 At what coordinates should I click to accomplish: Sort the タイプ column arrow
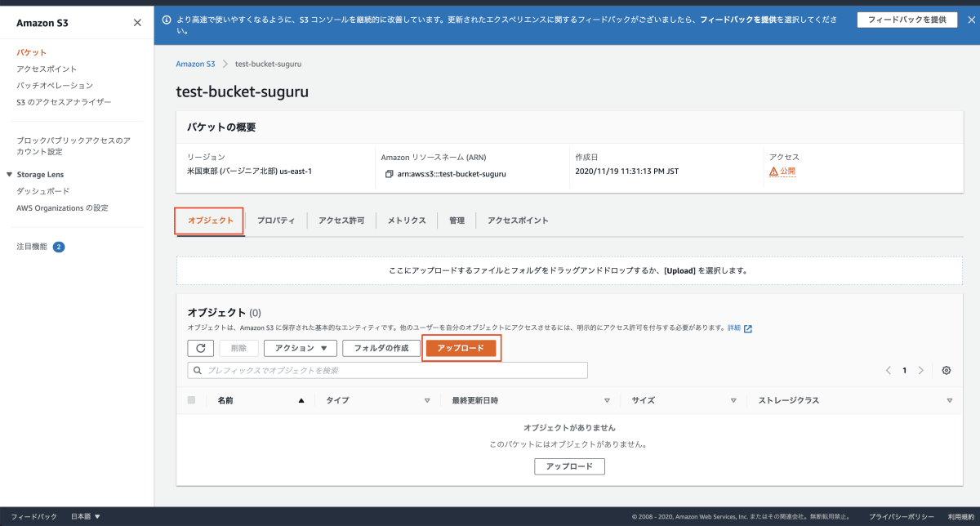tap(427, 401)
